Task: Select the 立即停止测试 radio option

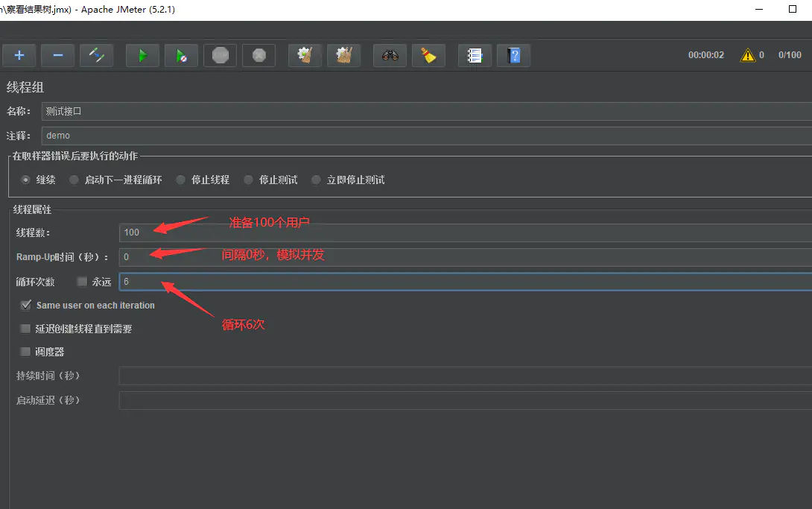Action: pyautogui.click(x=316, y=180)
